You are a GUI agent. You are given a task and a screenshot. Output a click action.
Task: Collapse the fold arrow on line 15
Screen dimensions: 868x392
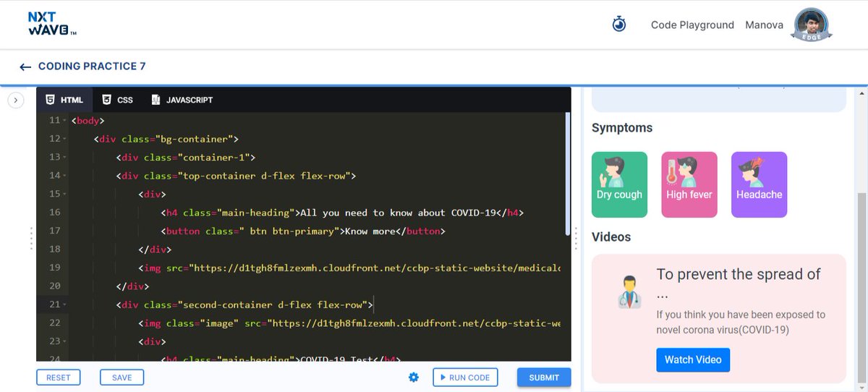point(65,195)
